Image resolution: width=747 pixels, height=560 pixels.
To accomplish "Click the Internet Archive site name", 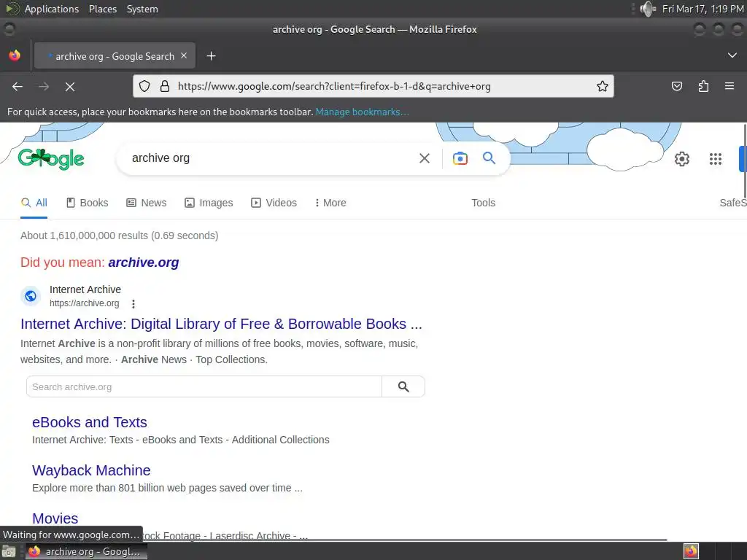I will (x=85, y=289).
